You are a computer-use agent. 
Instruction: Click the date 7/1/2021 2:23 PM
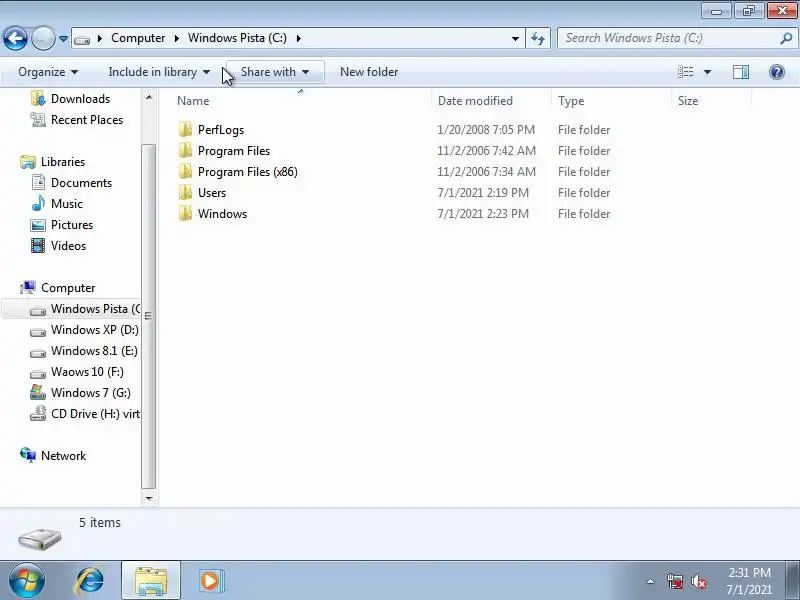(x=483, y=214)
